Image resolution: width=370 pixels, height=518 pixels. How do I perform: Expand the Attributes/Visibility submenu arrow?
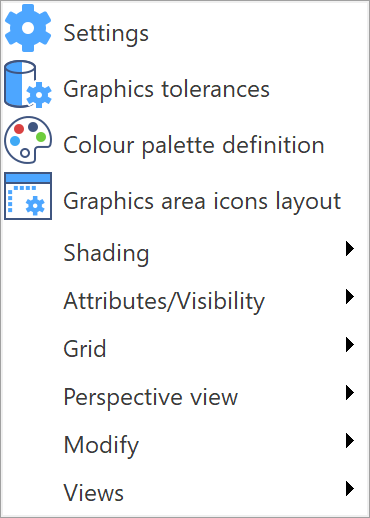[350, 297]
